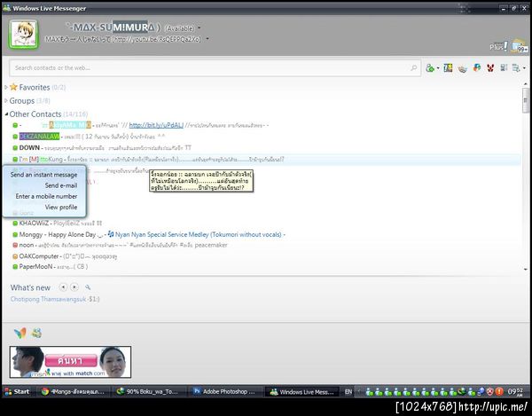The image size is (532, 416).
Task: Click the -MΔX-SUM!MURΔ display name
Action: (x=112, y=27)
